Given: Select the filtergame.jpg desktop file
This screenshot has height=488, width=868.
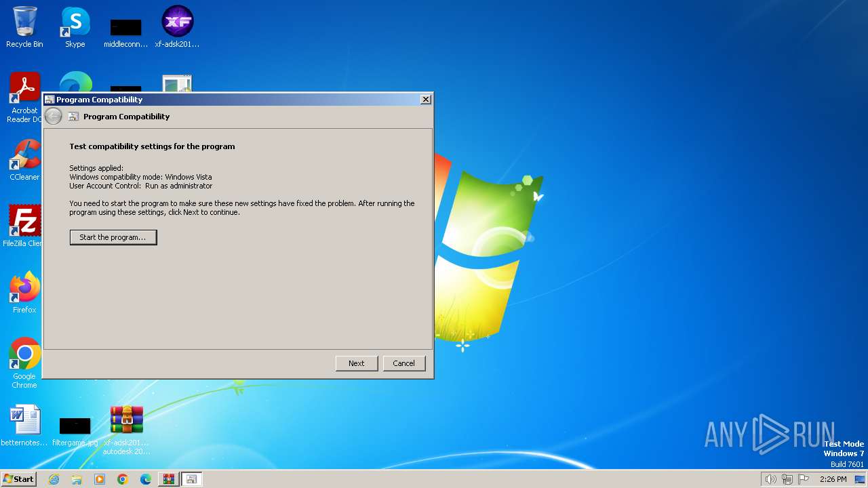Looking at the screenshot, I should (75, 431).
